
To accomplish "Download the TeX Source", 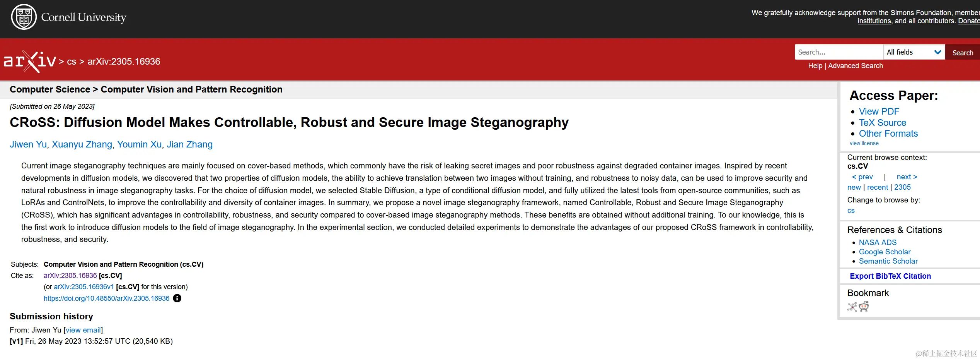I will [883, 123].
